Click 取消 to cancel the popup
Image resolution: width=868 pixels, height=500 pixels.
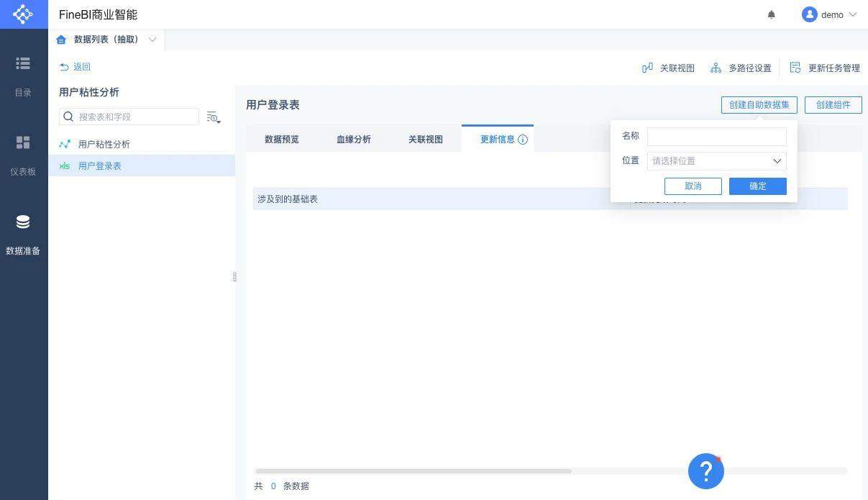693,186
